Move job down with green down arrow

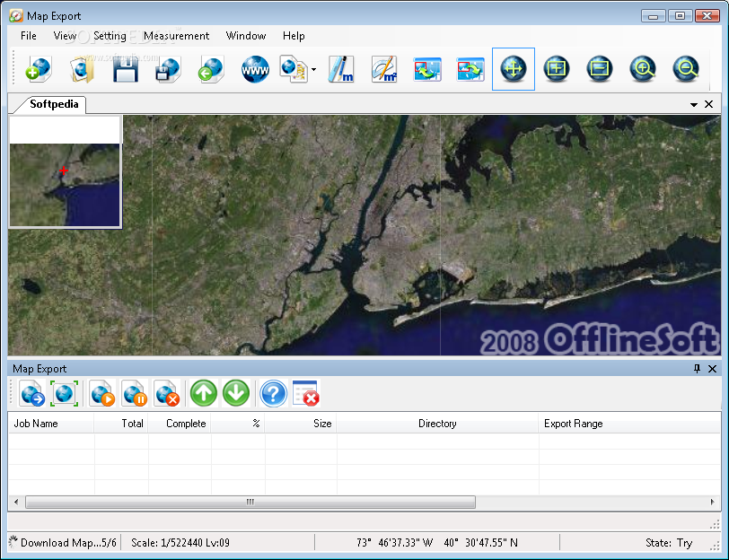(x=236, y=394)
